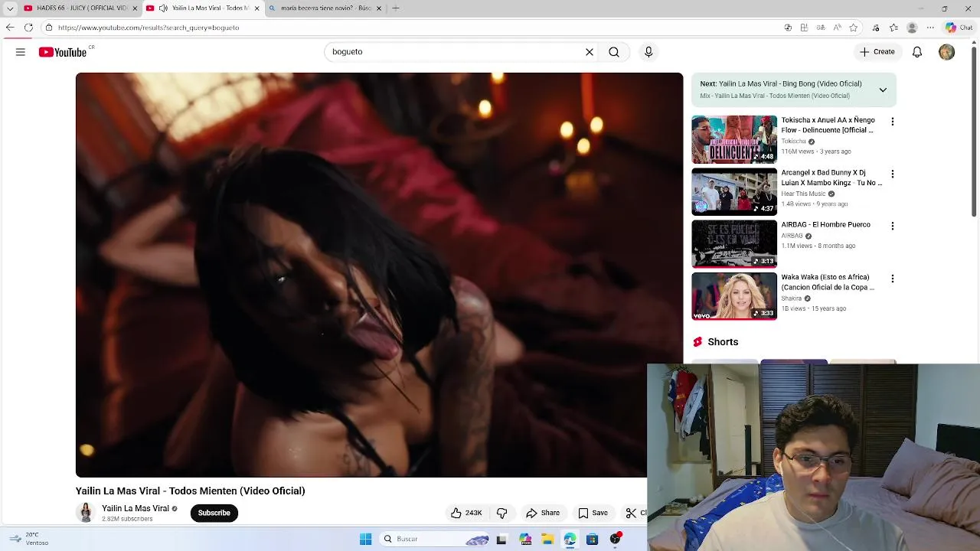
Task: Open the Read aloud icon in address bar
Action: tap(838, 28)
